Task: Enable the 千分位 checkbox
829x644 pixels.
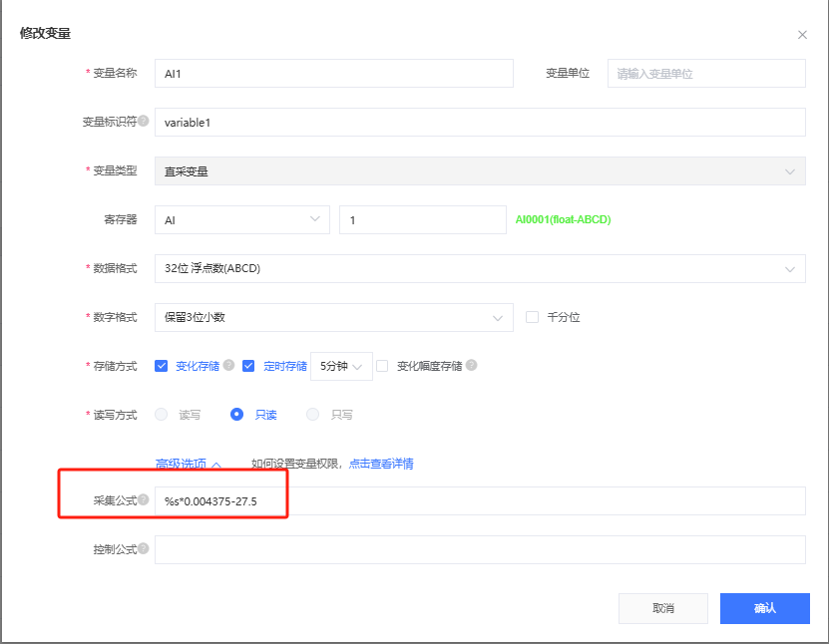Action: pyautogui.click(x=532, y=317)
